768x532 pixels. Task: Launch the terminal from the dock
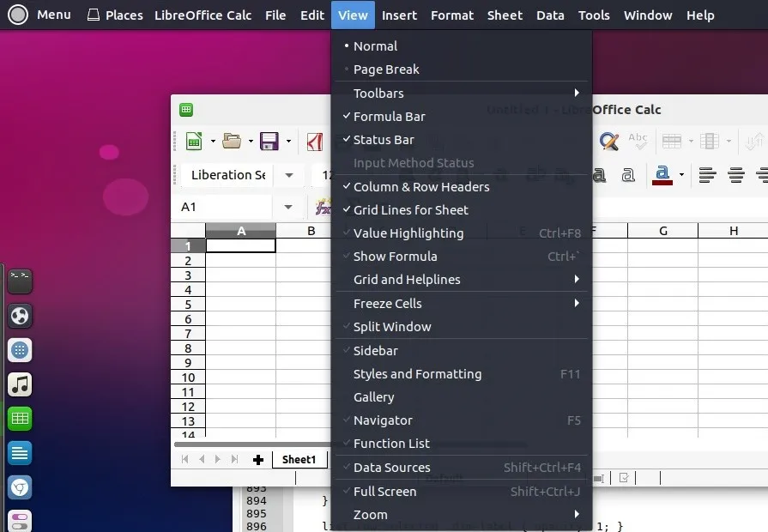click(x=19, y=281)
